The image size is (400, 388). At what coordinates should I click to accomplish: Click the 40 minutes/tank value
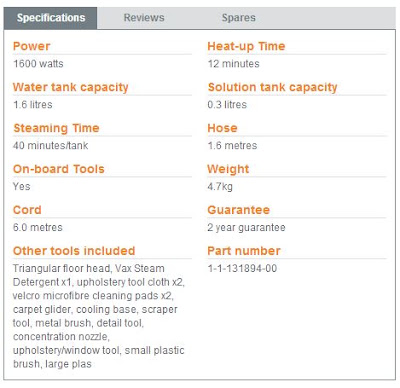[x=51, y=146]
